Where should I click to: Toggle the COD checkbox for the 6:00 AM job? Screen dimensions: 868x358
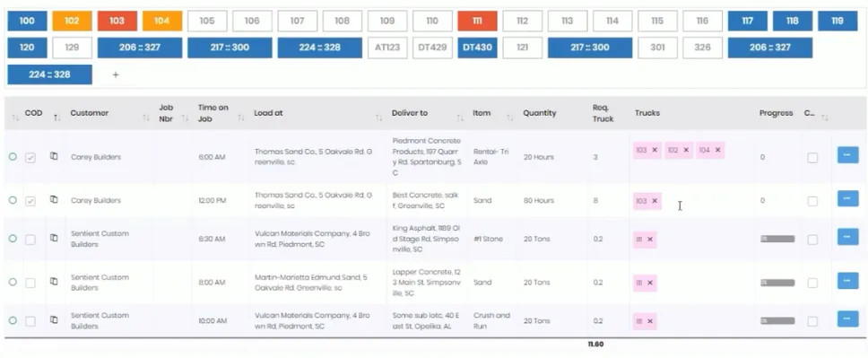(x=30, y=158)
